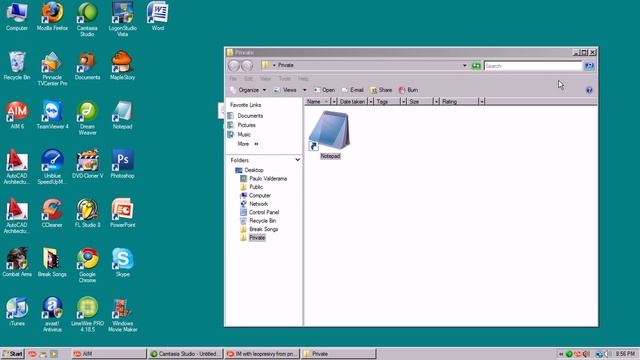Image resolution: width=640 pixels, height=360 pixels.
Task: Select Windows Movie Maker desktop icon
Action: [x=122, y=315]
